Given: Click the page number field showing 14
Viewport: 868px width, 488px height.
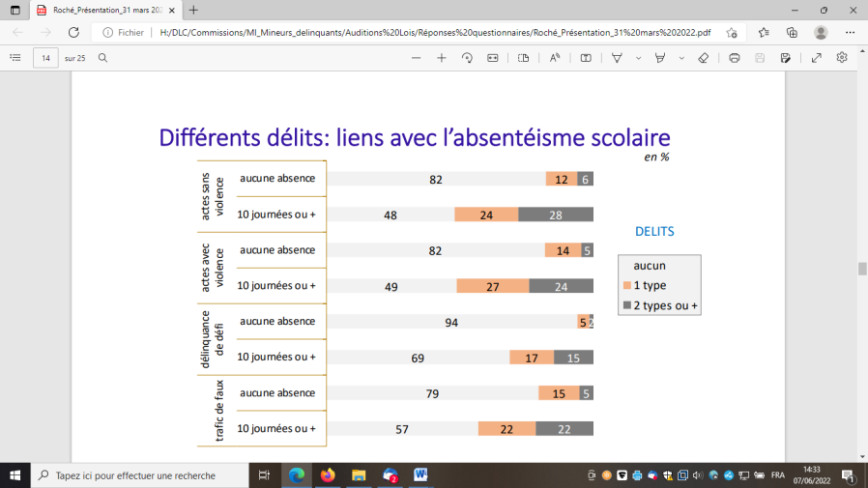Looking at the screenshot, I should (45, 58).
